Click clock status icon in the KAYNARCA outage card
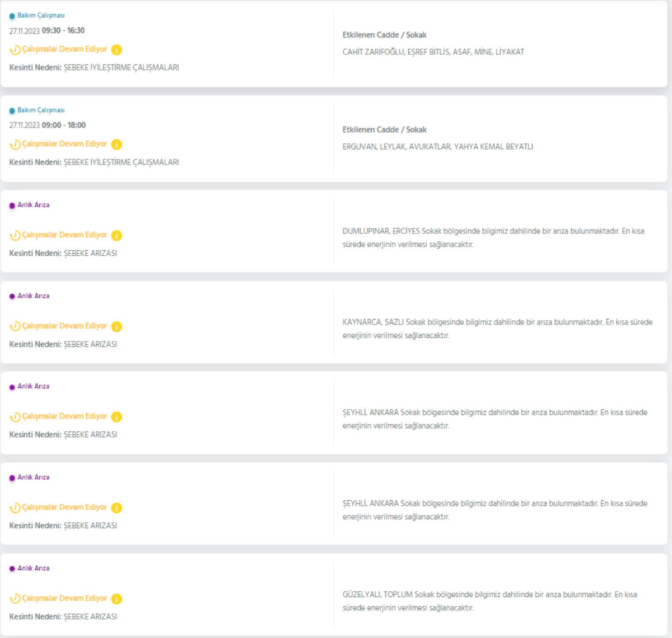This screenshot has height=638, width=672. coord(15,326)
